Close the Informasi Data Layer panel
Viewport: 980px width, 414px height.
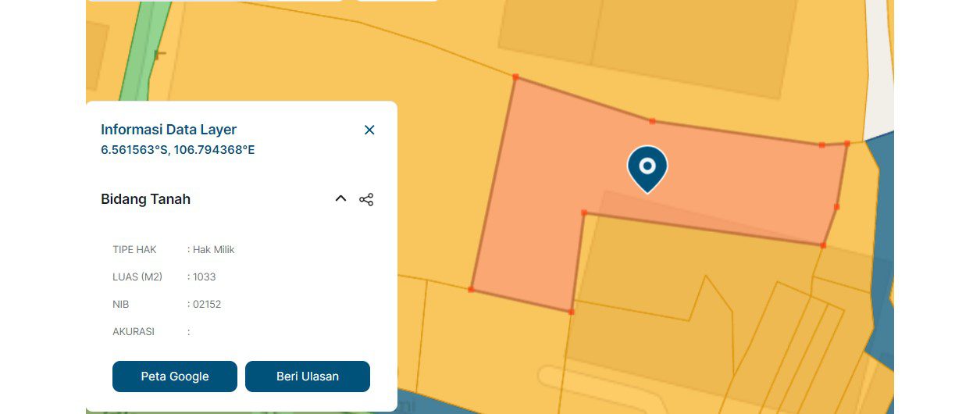369,130
